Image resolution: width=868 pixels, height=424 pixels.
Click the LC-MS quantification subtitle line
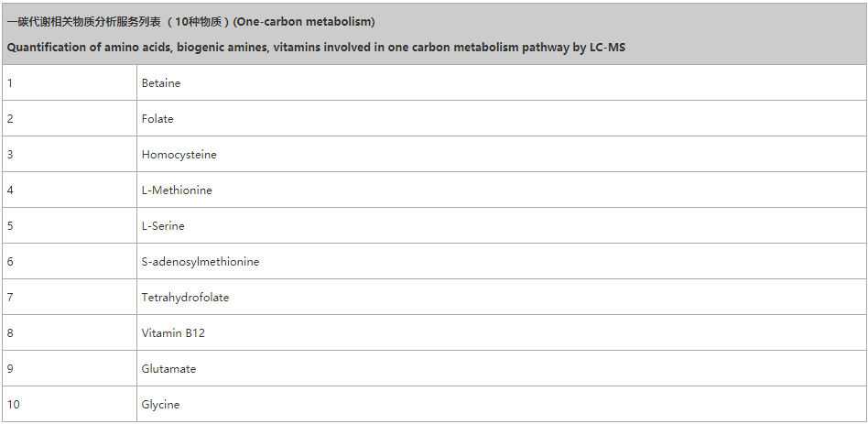(316, 47)
